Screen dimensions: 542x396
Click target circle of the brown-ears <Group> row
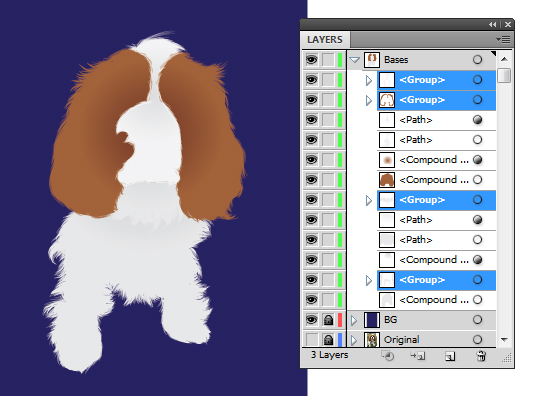(477, 100)
